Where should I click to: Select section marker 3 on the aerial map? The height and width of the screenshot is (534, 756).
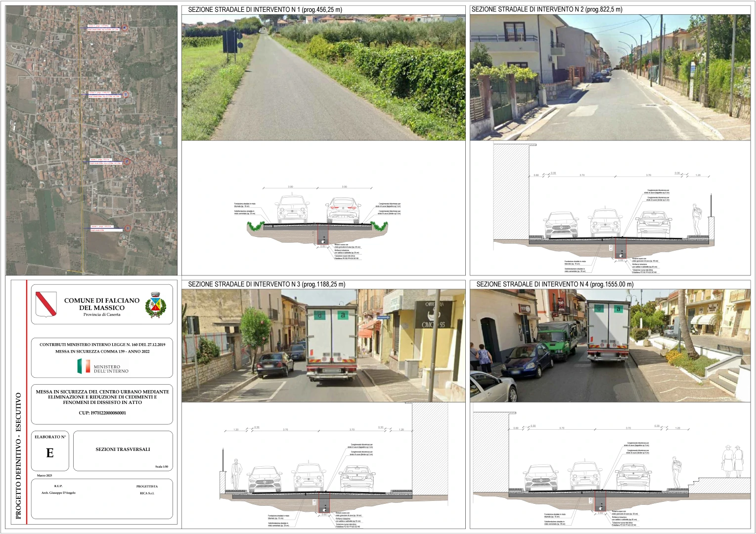tap(126, 94)
